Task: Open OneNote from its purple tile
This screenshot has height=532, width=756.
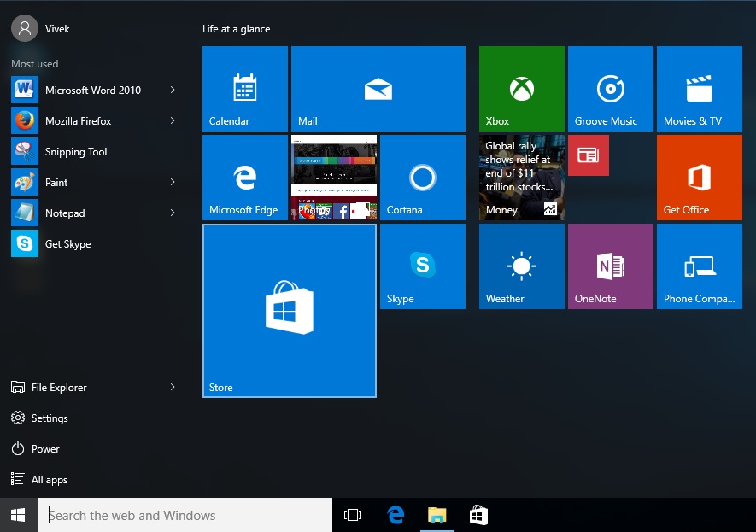Action: point(610,266)
